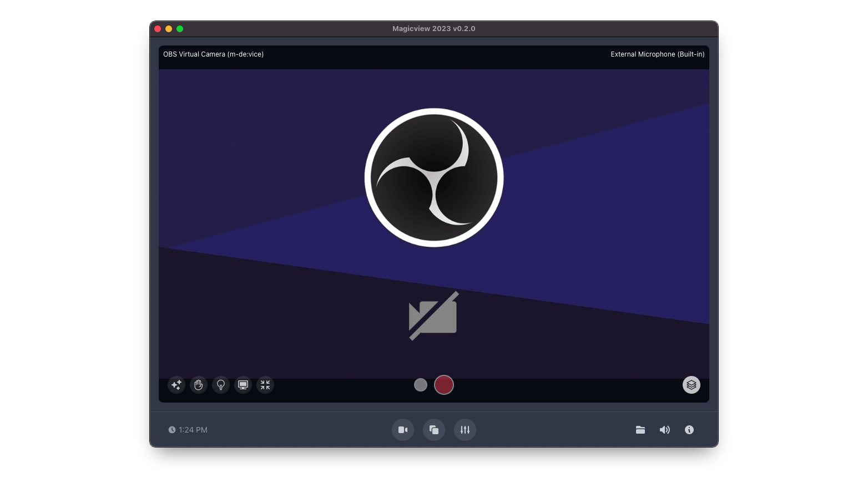This screenshot has width=868, height=488.
Task: Mute the speaker output
Action: (x=665, y=430)
